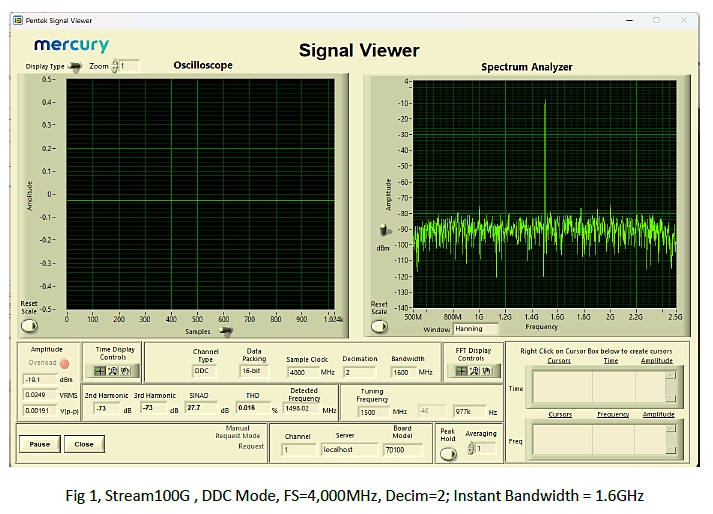
Task: Click the Decimation field showing 2
Action: pos(360,373)
